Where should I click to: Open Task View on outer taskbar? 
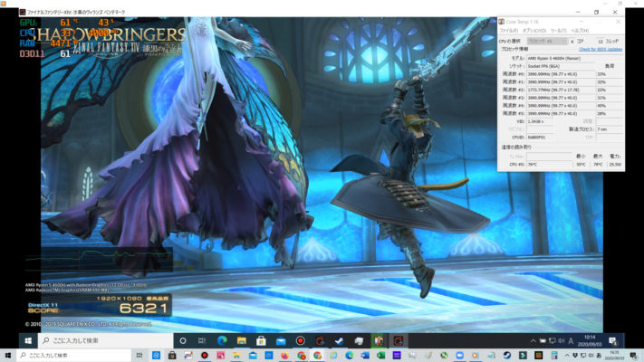(x=139, y=356)
